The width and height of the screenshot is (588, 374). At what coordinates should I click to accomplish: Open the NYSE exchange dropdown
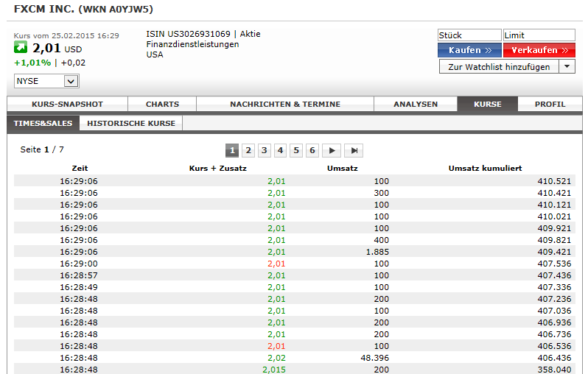point(46,81)
